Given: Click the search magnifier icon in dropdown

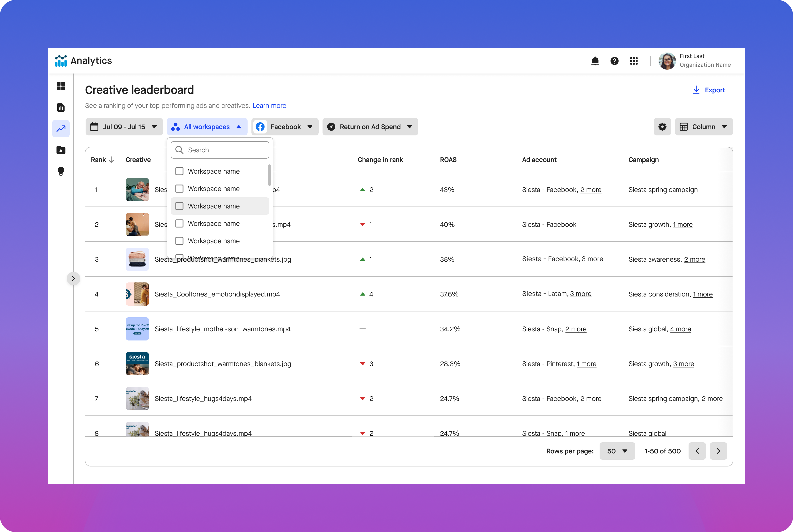Looking at the screenshot, I should point(179,150).
